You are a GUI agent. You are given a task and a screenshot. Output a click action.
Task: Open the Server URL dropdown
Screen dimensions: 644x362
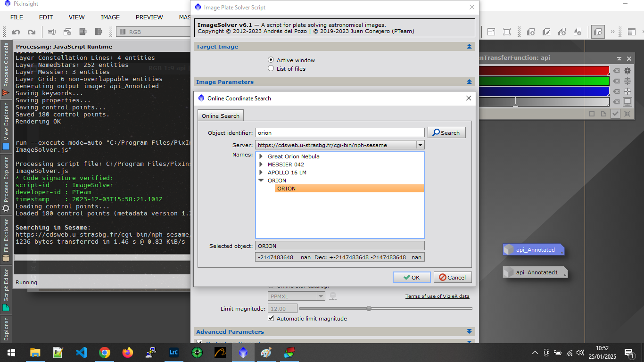point(420,145)
